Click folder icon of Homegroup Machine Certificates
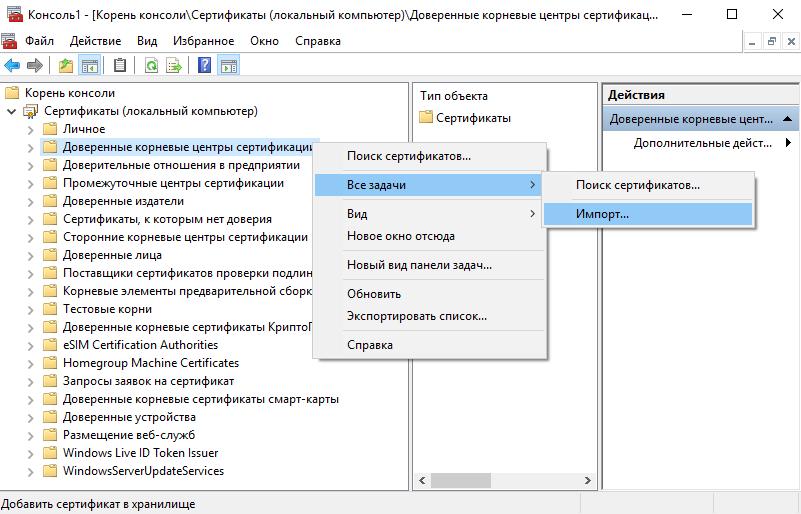Viewport: 801px width, 514px height. pos(50,363)
